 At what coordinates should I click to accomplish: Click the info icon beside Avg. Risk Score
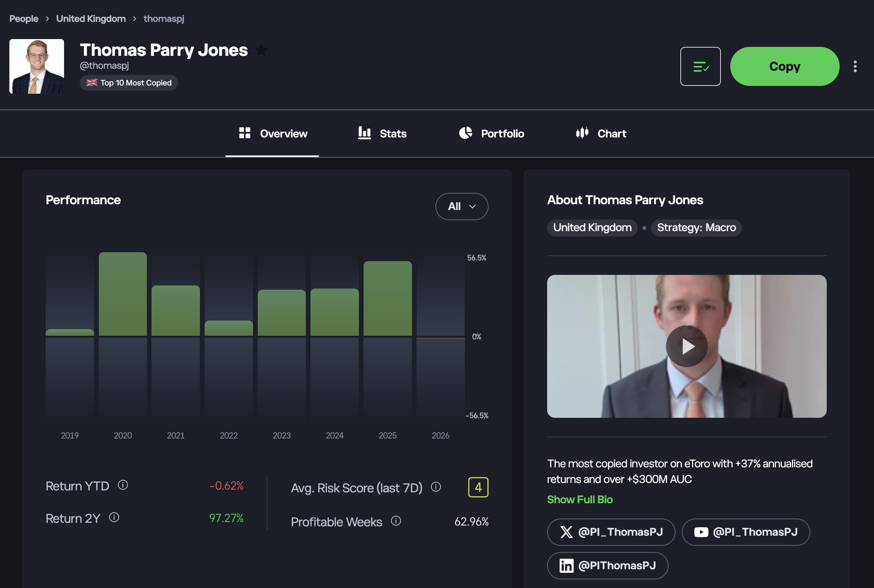point(435,487)
